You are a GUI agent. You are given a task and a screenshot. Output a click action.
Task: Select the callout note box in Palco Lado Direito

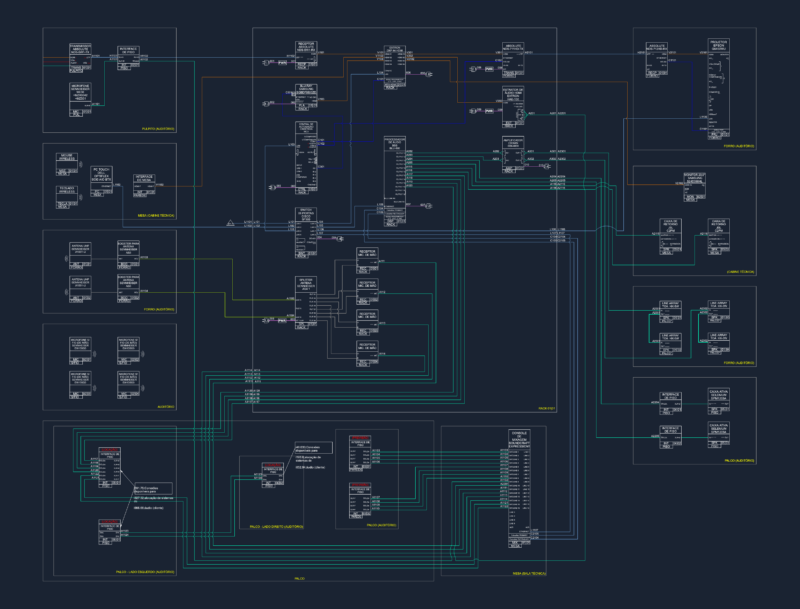pyautogui.click(x=314, y=448)
